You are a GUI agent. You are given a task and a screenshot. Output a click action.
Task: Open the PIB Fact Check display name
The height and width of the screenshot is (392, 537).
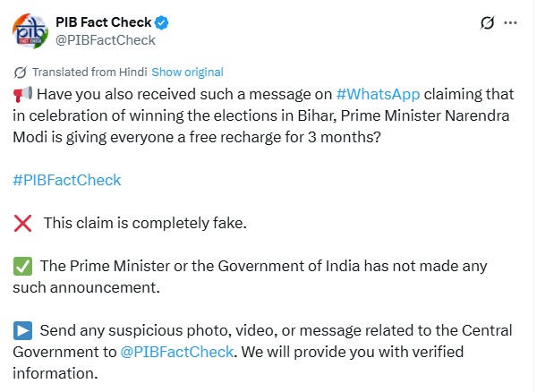point(100,22)
